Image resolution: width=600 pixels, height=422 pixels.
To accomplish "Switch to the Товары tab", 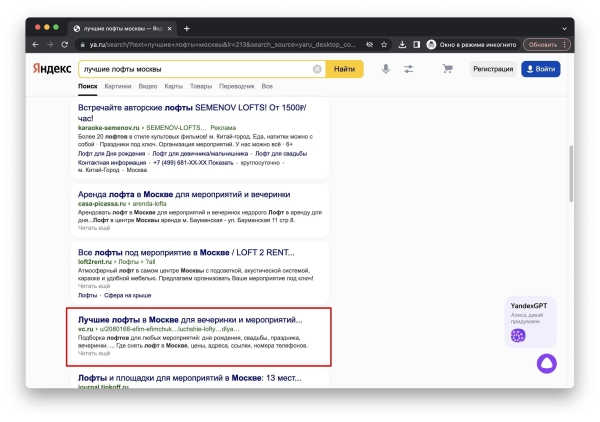I will pyautogui.click(x=201, y=86).
